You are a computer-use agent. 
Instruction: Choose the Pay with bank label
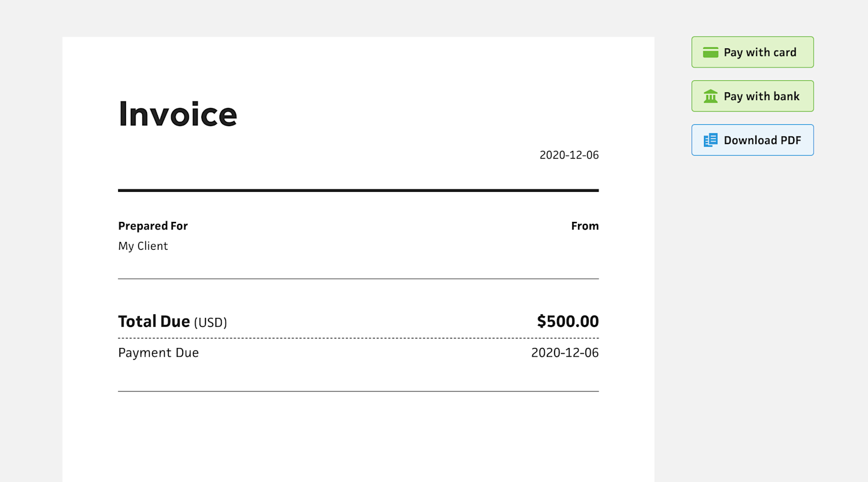click(761, 97)
